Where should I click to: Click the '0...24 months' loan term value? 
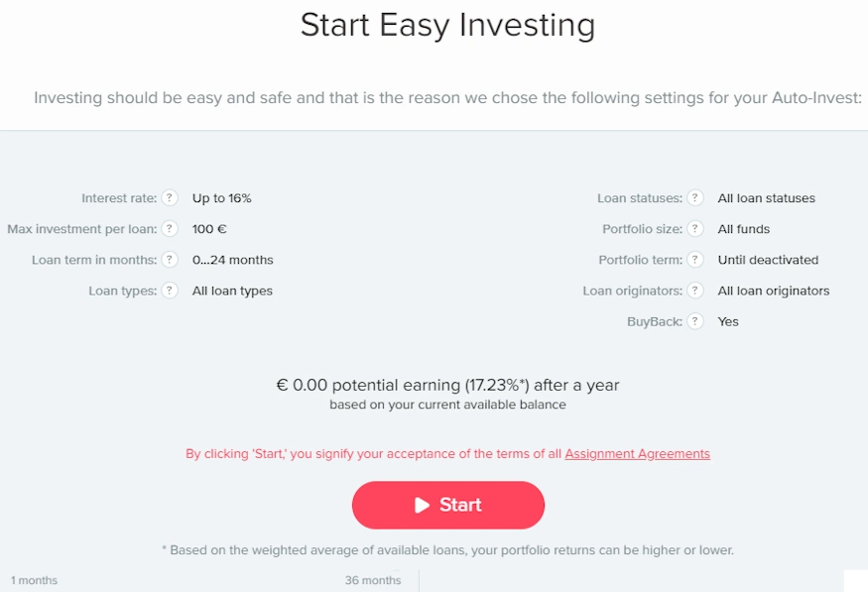tap(233, 260)
